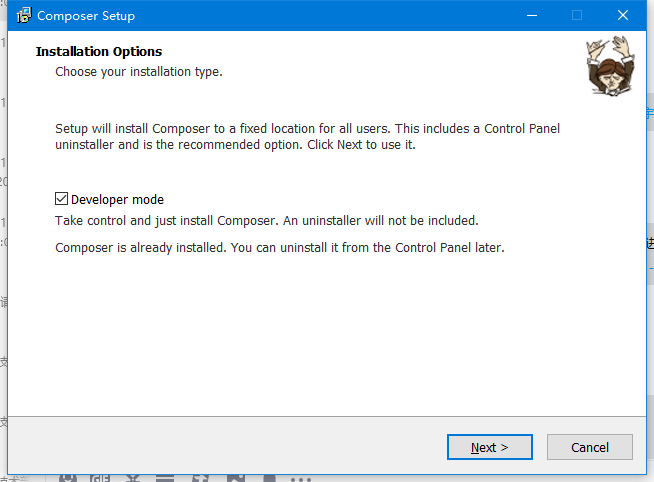This screenshot has width=654, height=482.
Task: Uncheck the Developer mode checkbox
Action: 61,199
